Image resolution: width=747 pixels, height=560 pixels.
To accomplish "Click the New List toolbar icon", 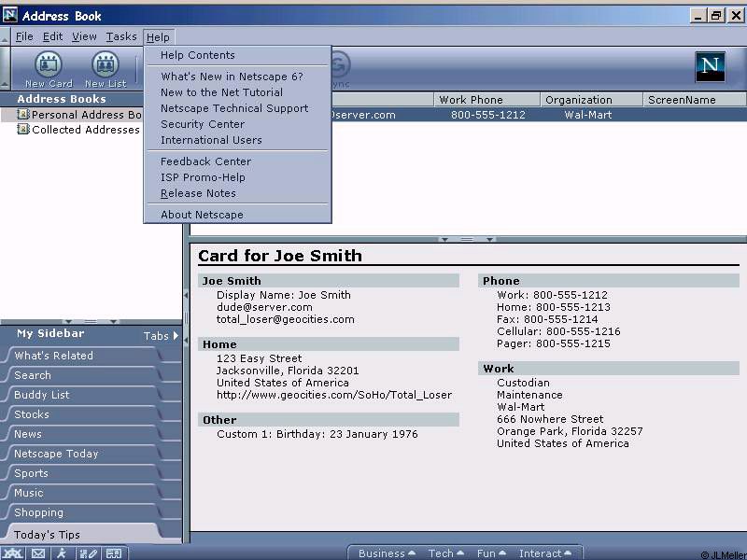I will click(106, 69).
